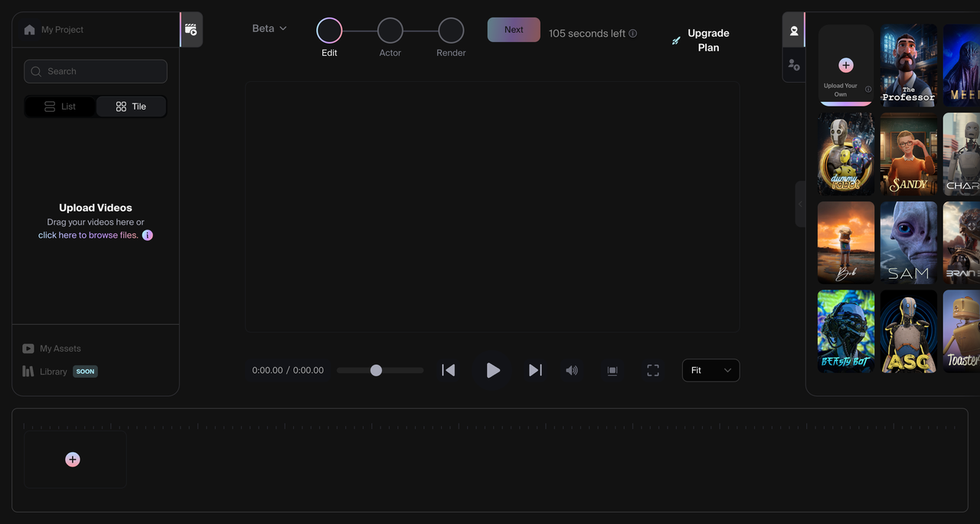The height and width of the screenshot is (524, 980).
Task: Enter fullscreen preview mode
Action: 653,371
